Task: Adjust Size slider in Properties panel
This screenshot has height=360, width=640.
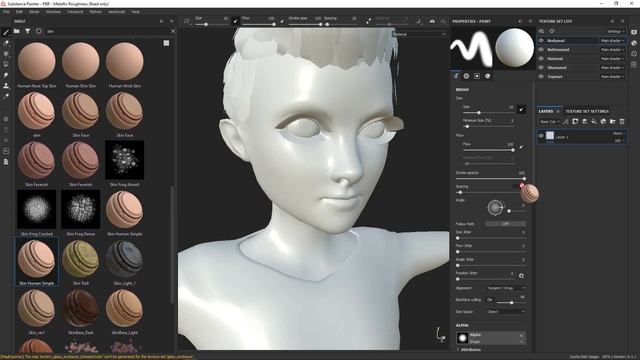Action: pyautogui.click(x=488, y=113)
